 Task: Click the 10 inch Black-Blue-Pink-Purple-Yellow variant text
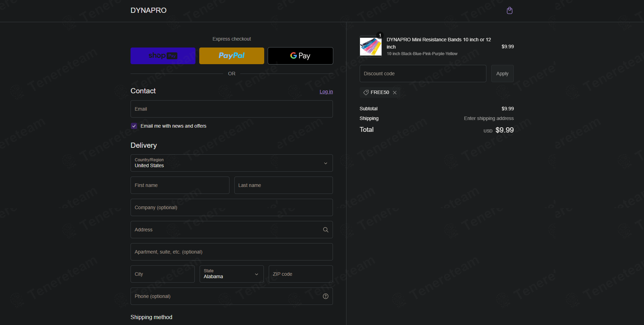pos(422,54)
